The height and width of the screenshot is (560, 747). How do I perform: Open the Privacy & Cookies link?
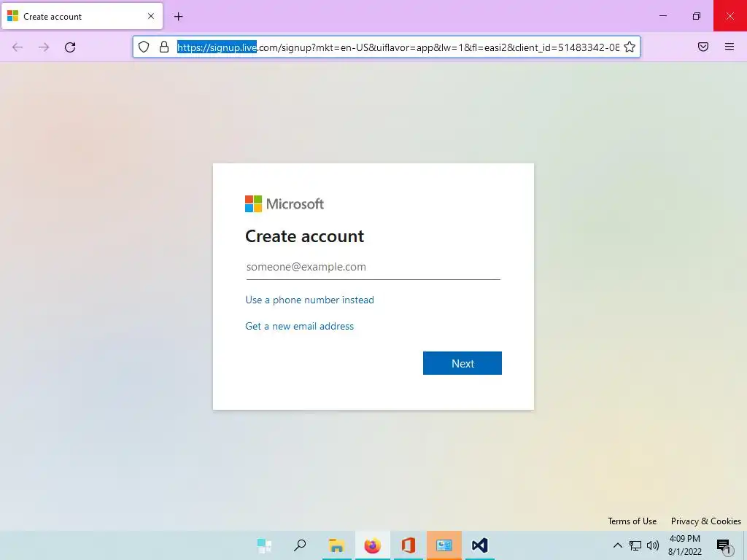click(x=705, y=521)
